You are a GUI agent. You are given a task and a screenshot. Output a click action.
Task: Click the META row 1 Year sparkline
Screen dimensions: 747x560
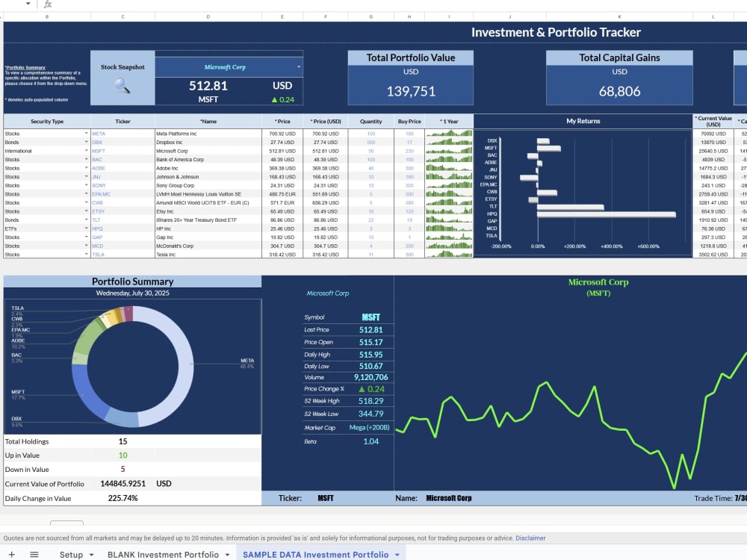(449, 134)
